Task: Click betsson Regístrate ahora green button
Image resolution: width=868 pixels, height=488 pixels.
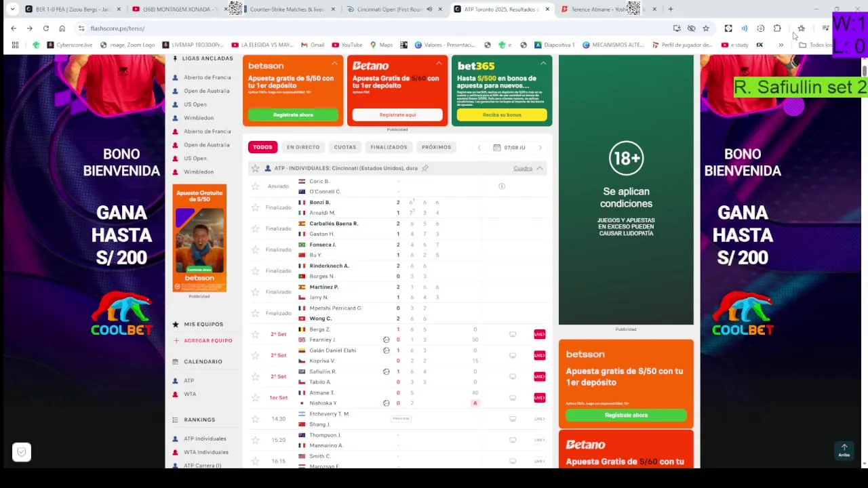Action: [x=293, y=115]
